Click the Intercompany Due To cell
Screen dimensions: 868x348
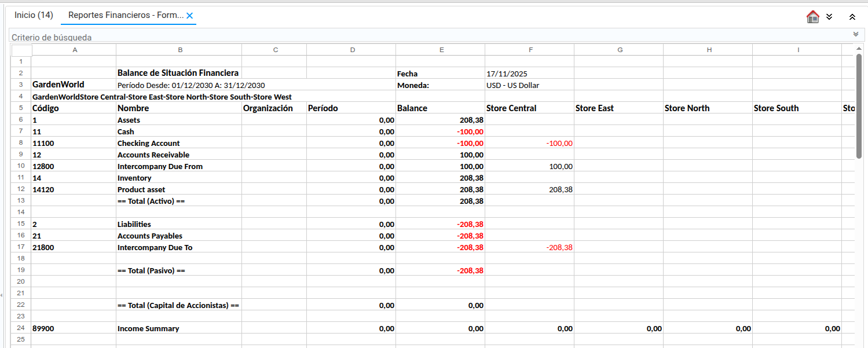(158, 247)
